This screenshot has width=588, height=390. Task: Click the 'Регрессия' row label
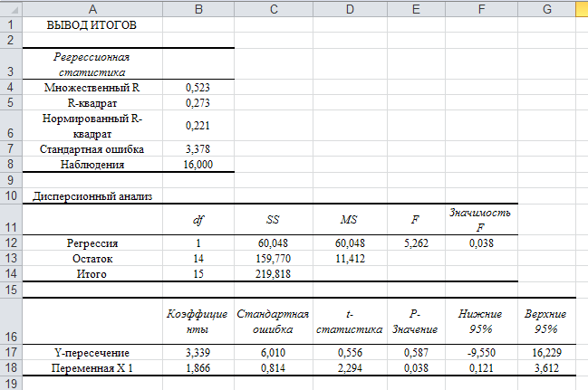tap(92, 243)
